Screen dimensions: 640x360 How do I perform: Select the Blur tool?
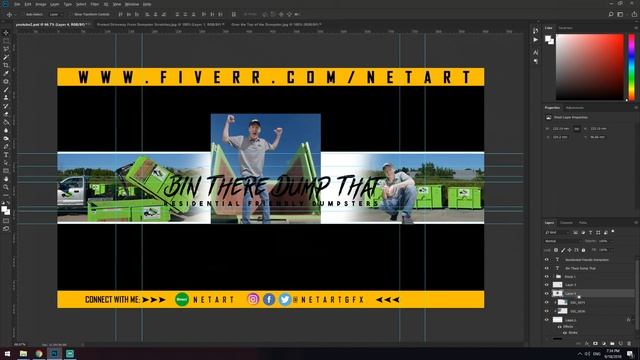[6, 131]
